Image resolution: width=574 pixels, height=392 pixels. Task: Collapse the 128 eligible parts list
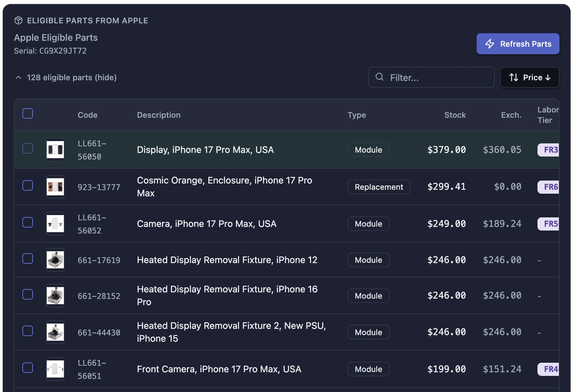[x=66, y=78]
